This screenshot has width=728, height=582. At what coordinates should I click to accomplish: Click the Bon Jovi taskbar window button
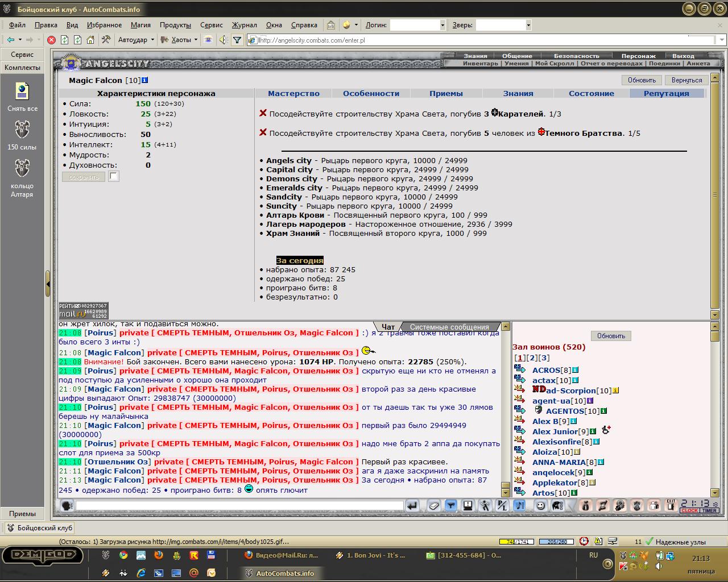point(371,555)
